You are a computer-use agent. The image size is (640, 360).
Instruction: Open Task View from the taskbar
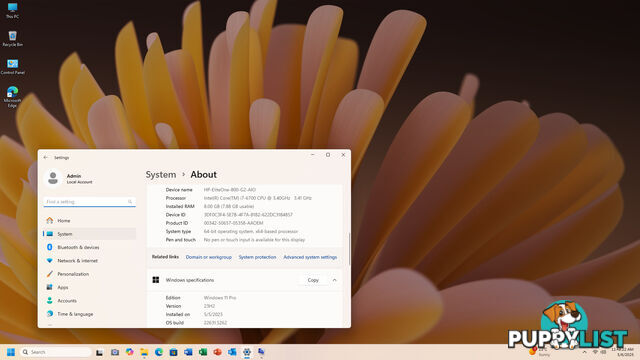(99, 352)
